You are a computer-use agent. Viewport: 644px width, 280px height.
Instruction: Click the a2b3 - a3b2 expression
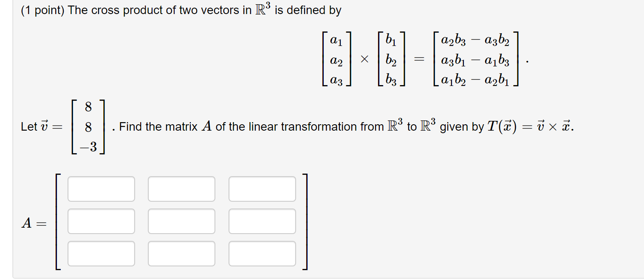[476, 40]
